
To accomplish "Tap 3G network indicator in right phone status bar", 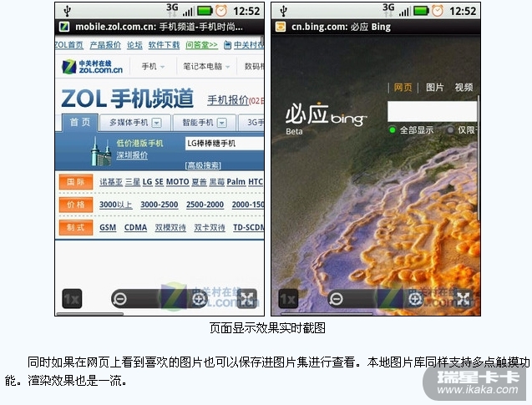I will tap(388, 9).
